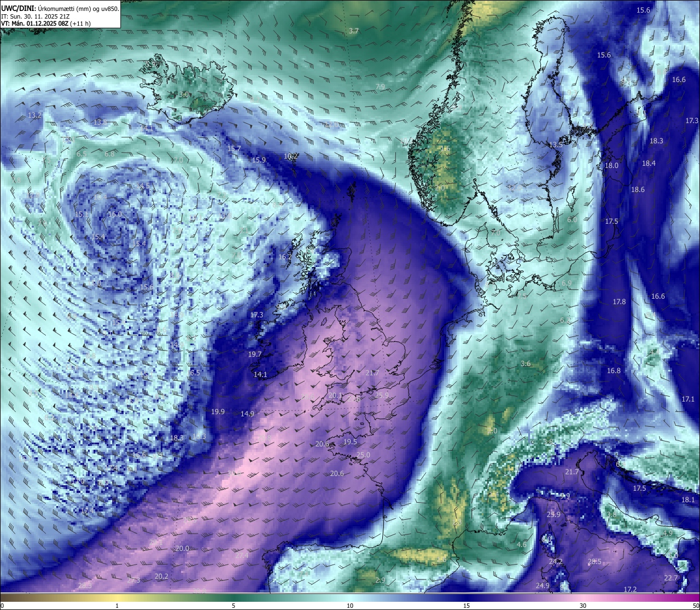Viewport: 700px width, 610px height.
Task: Click the '27.4' value on the map
Action: click(x=242, y=555)
